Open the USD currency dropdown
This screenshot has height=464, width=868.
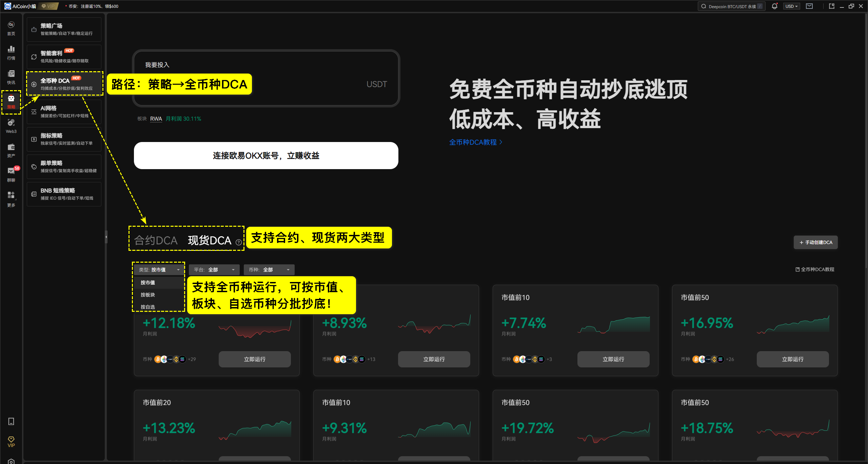(x=791, y=6)
